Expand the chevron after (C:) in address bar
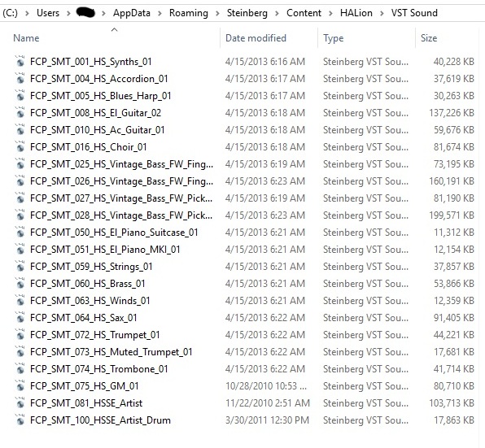This screenshot has width=485, height=448. tap(27, 13)
